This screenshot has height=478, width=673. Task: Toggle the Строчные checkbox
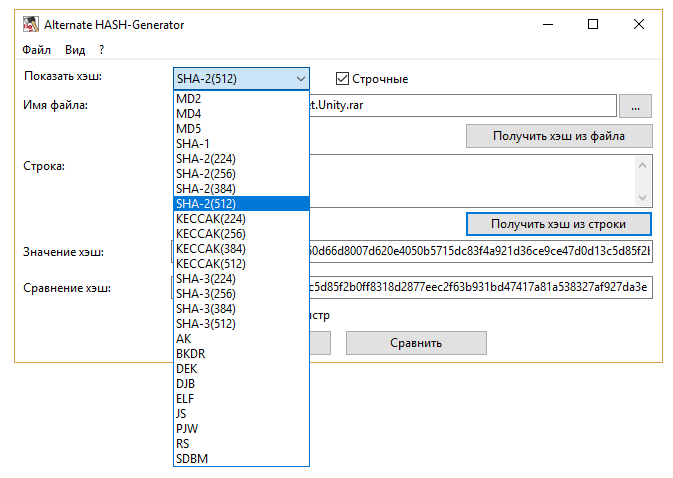(342, 79)
